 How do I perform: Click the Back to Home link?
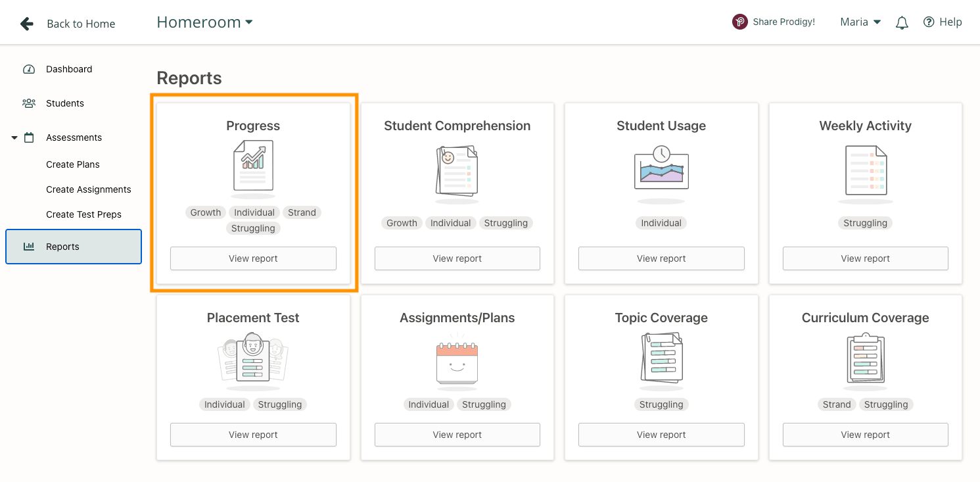click(x=81, y=24)
